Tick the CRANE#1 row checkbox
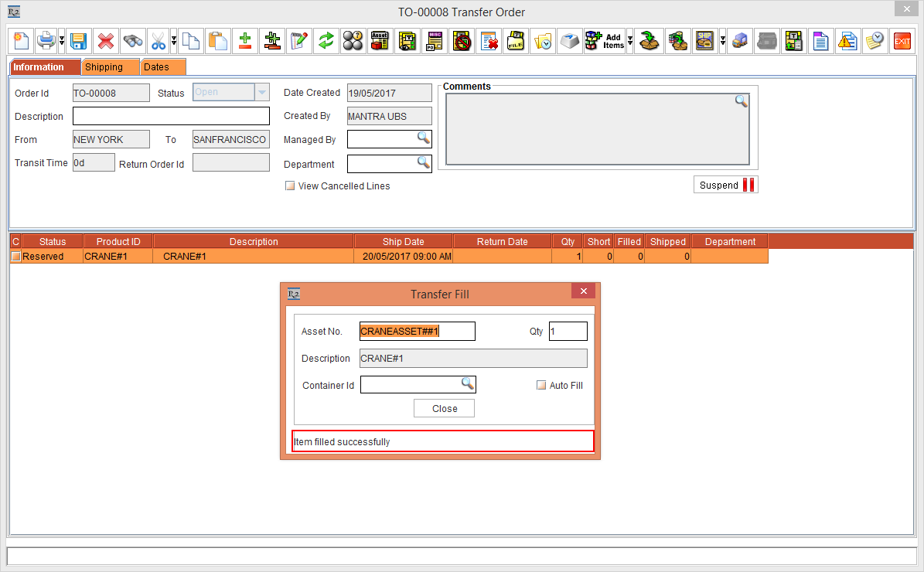 tap(15, 257)
